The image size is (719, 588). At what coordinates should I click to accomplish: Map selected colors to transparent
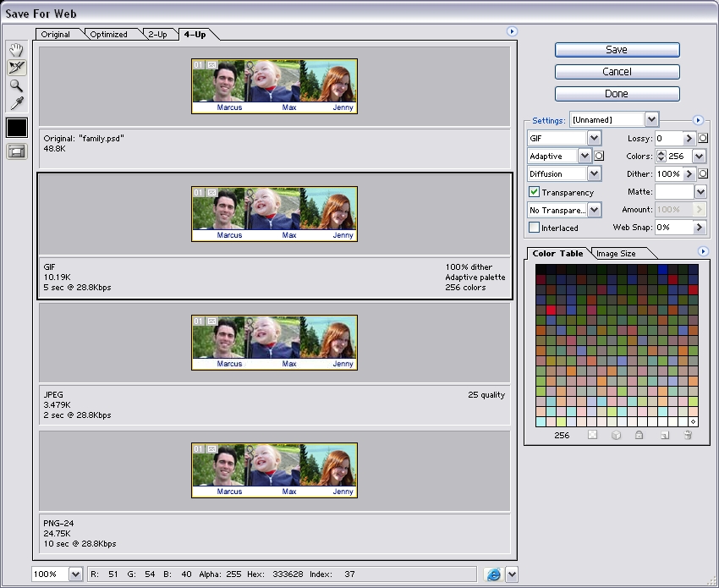point(592,435)
